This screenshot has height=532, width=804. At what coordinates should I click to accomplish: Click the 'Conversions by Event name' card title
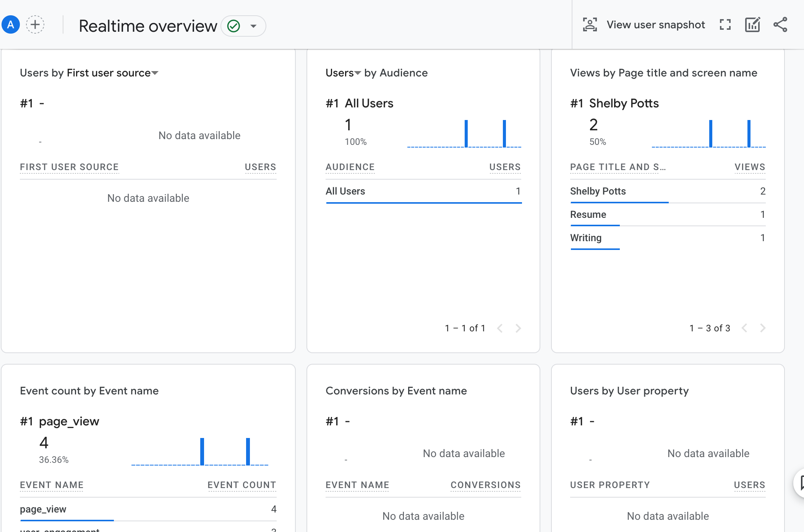point(396,391)
